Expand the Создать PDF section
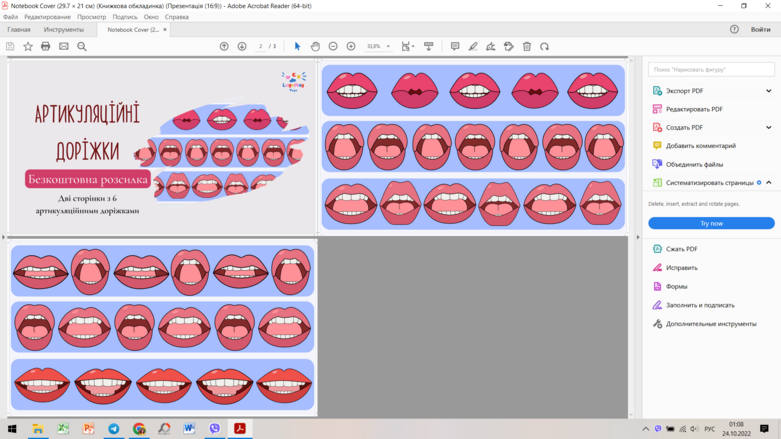 [769, 128]
